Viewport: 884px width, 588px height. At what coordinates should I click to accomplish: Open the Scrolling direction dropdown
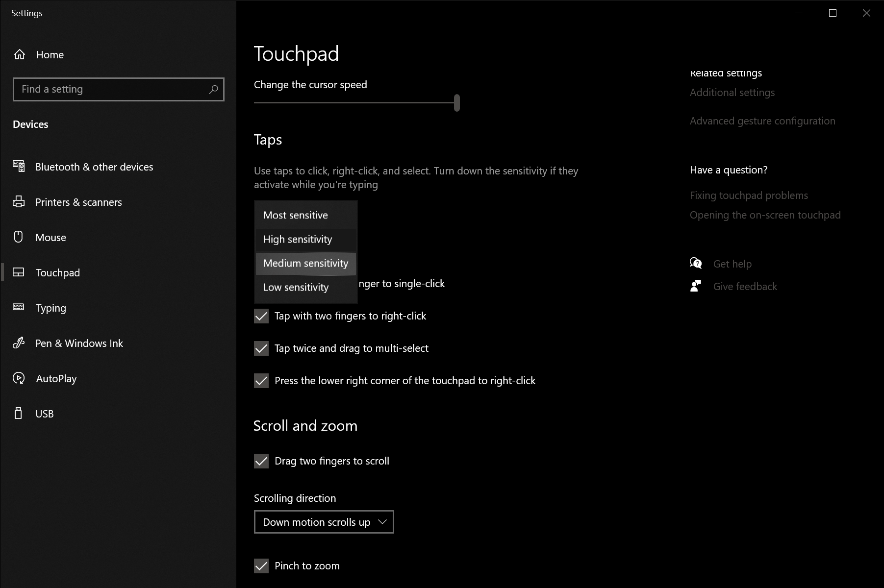click(x=324, y=522)
